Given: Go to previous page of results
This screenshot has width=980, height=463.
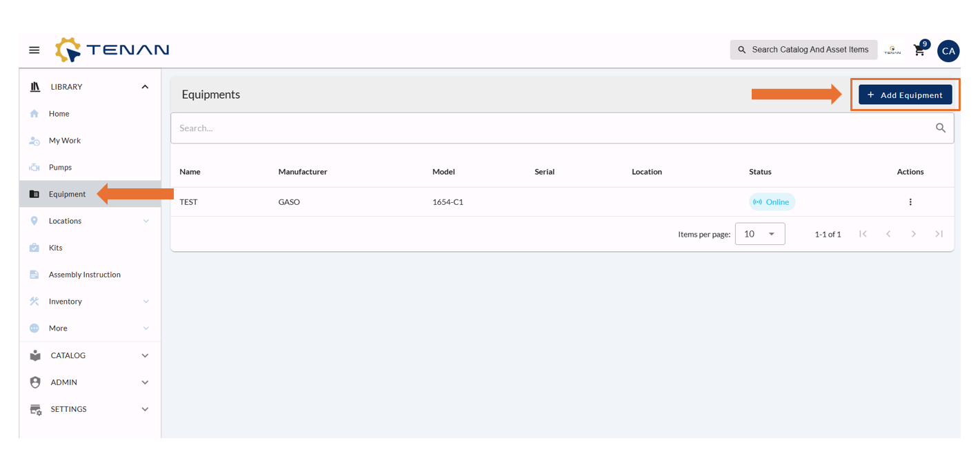Looking at the screenshot, I should (888, 234).
